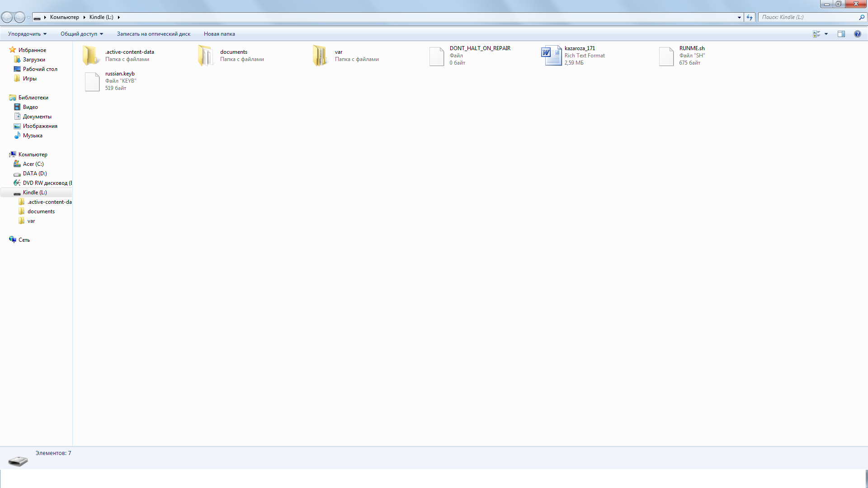868x488 pixels.
Task: Select the var folder icon
Action: click(321, 56)
